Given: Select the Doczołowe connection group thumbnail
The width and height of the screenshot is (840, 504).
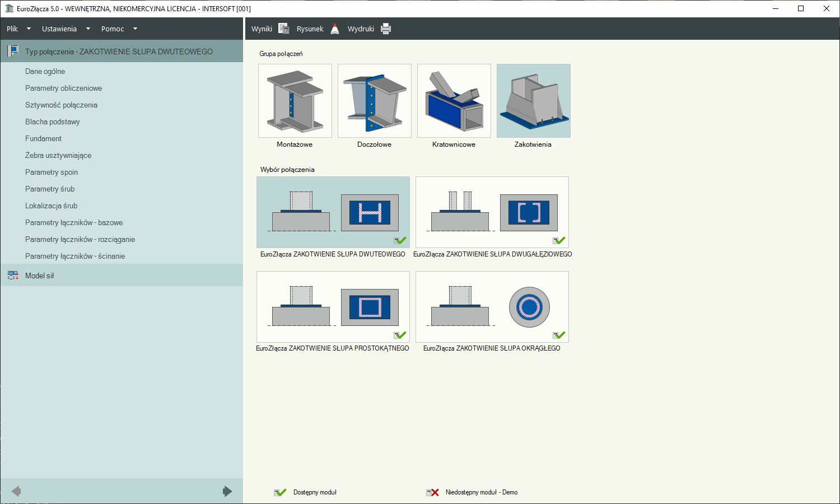Looking at the screenshot, I should [375, 101].
